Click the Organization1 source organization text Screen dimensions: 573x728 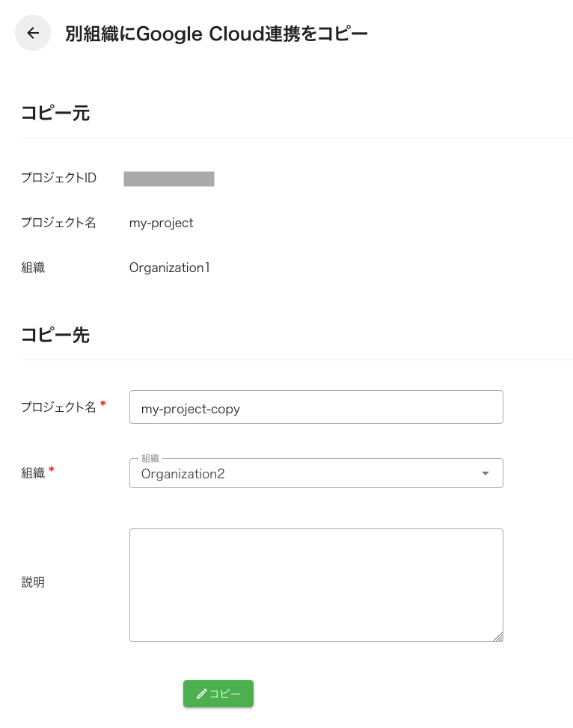point(169,267)
